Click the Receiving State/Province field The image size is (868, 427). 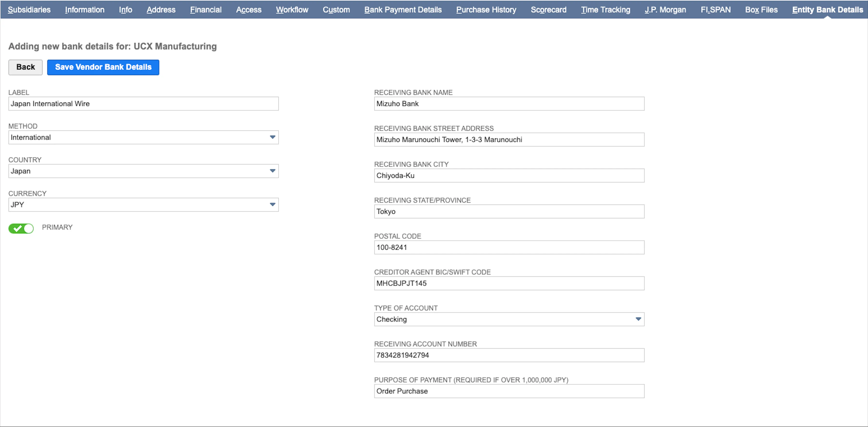coord(509,212)
